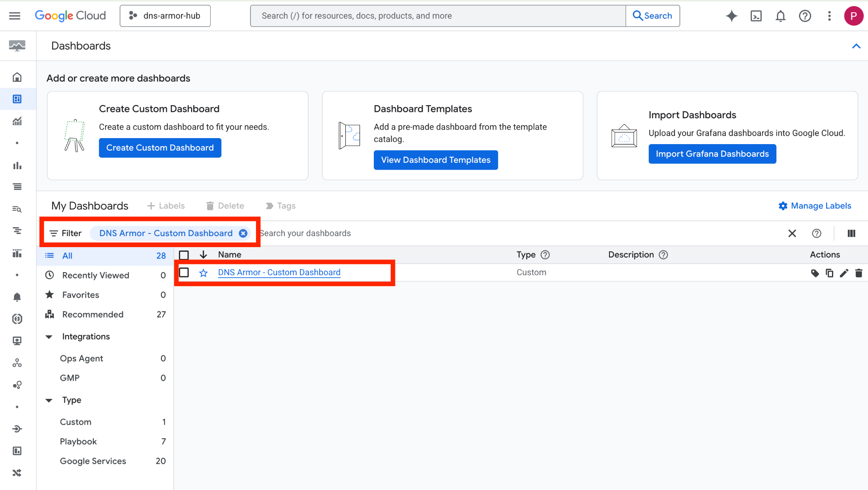Open column display options icon

(x=851, y=233)
